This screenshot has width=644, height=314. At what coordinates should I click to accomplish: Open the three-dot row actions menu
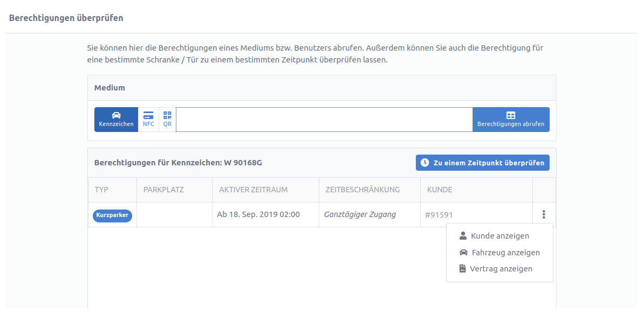point(544,214)
